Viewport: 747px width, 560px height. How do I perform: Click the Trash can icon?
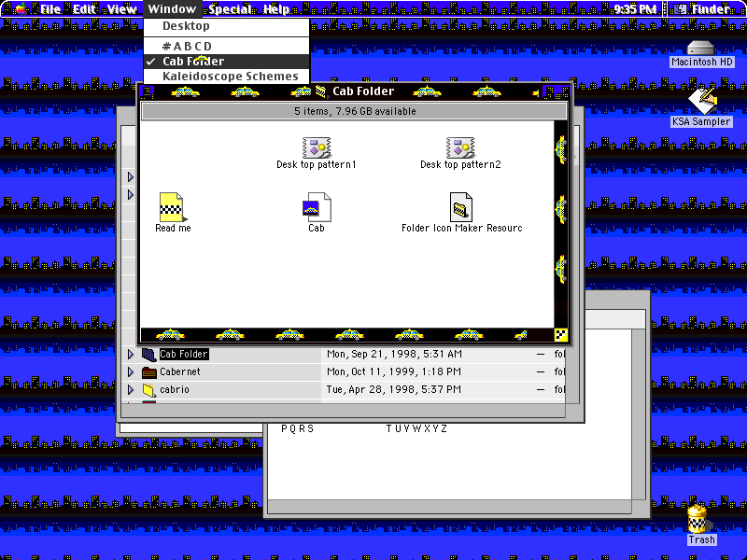(x=698, y=519)
